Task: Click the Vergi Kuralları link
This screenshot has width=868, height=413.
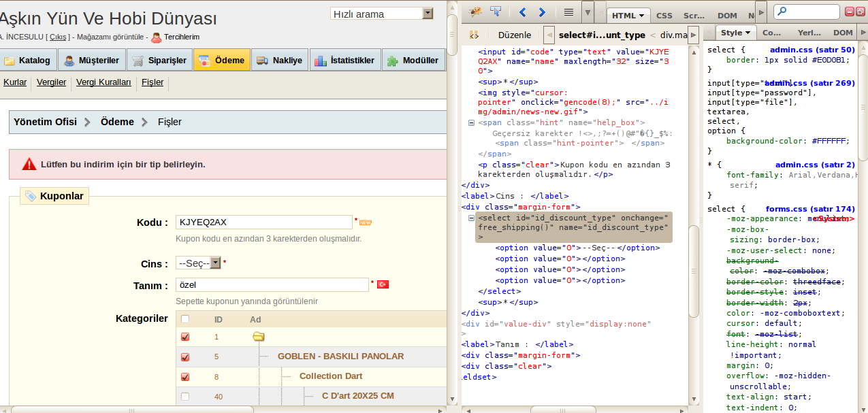Action: tap(103, 82)
